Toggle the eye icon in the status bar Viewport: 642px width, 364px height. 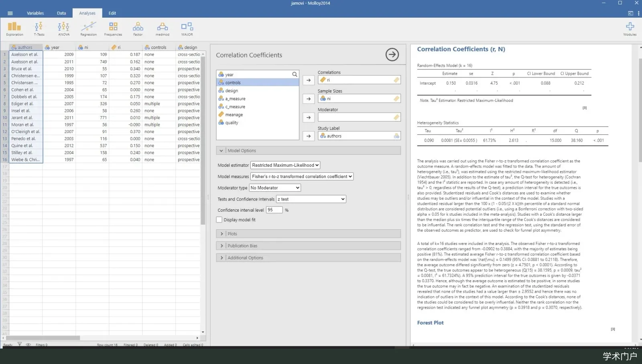coord(28,345)
